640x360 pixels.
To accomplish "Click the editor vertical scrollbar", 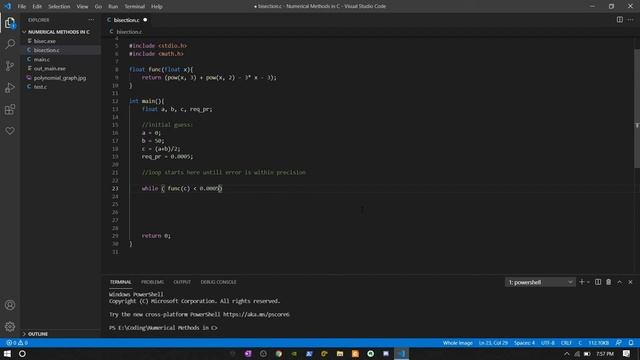I will coord(637,108).
